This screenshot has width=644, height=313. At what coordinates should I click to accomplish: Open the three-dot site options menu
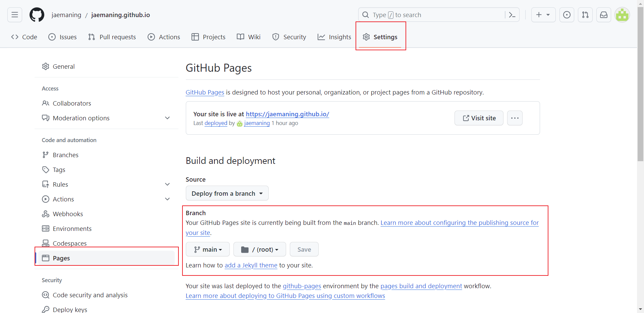(515, 118)
